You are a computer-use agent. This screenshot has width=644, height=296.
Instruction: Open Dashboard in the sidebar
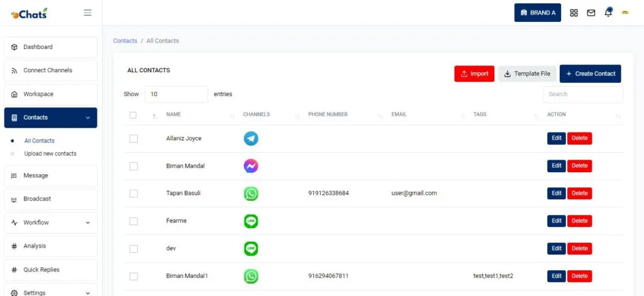click(x=51, y=47)
